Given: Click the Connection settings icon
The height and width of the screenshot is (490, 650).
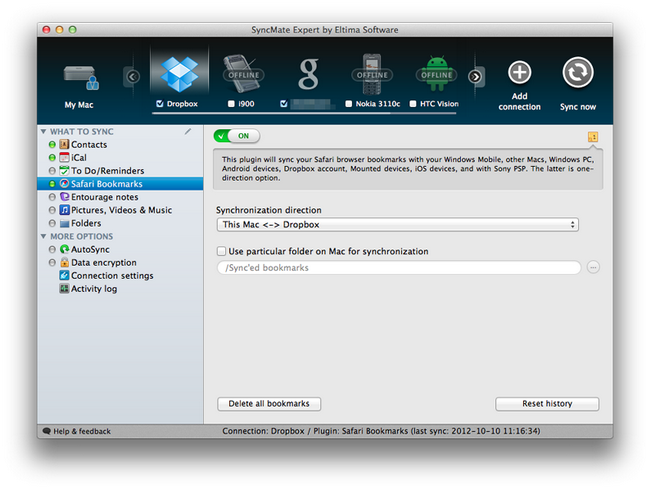Looking at the screenshot, I should (64, 275).
